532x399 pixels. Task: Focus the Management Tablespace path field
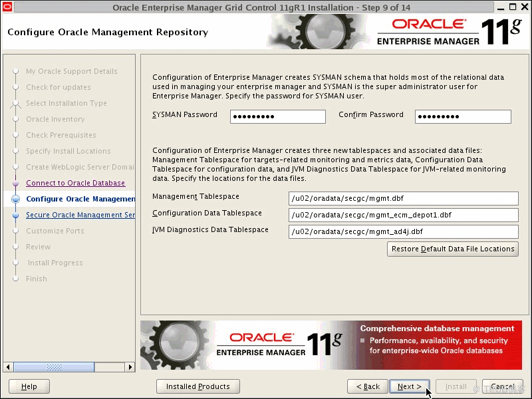coord(404,198)
